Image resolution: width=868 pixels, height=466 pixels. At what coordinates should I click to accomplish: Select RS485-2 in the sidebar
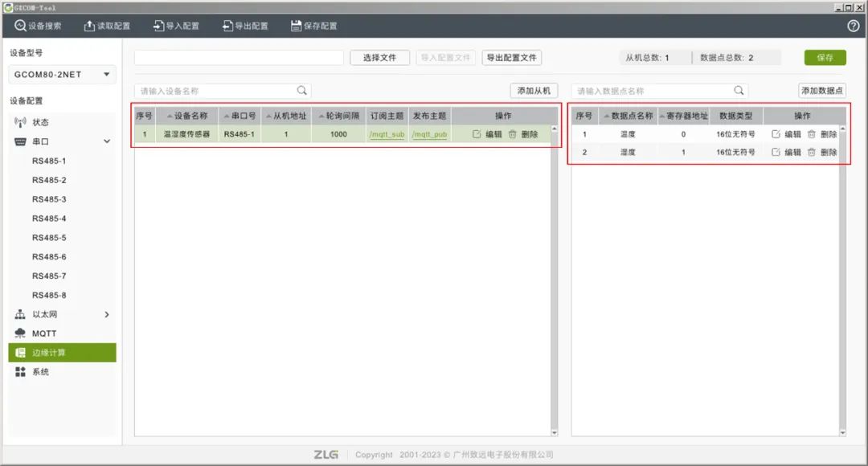click(49, 180)
